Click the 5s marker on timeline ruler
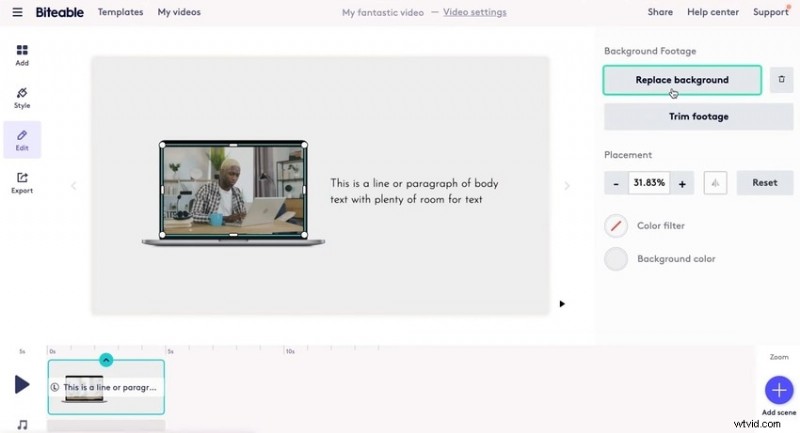The image size is (800, 433). point(170,351)
